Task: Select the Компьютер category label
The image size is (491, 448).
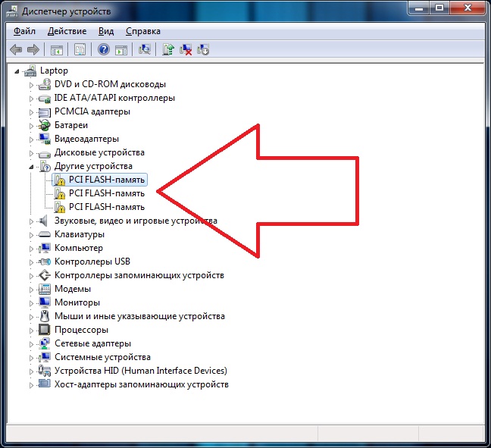Action: coord(79,248)
